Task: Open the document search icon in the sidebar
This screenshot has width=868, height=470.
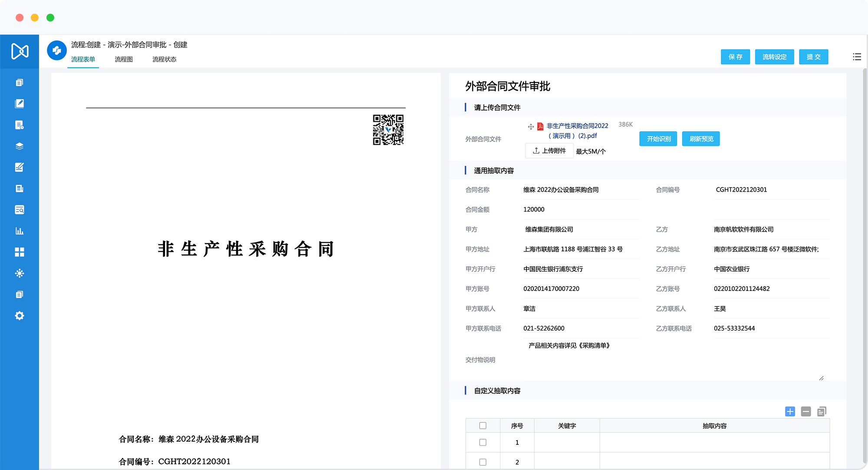Action: [x=20, y=210]
